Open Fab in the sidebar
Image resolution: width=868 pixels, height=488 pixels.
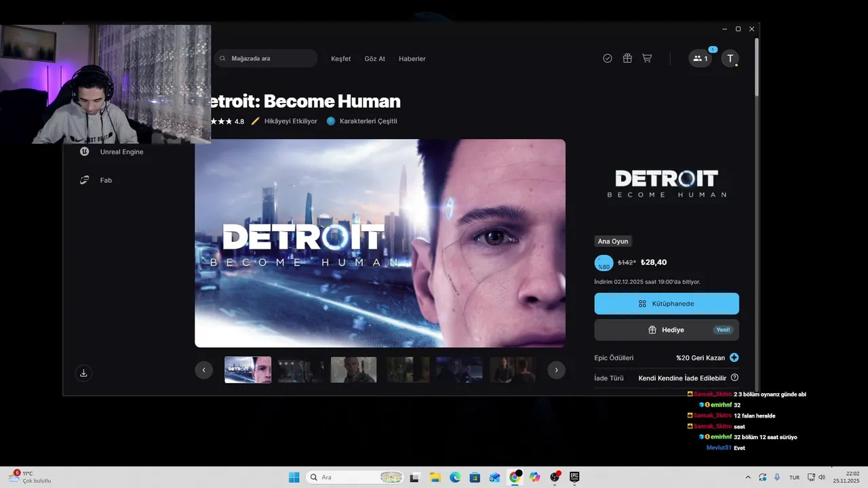pos(96,180)
